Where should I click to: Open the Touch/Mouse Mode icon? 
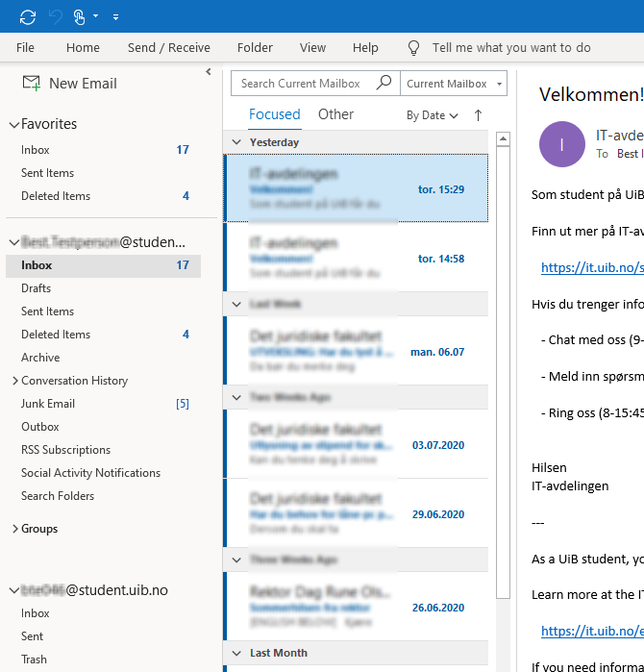84,16
